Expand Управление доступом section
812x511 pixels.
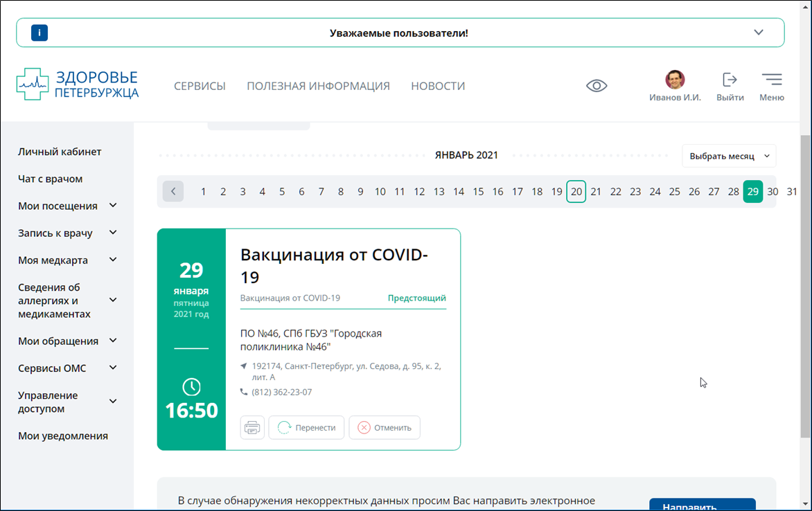(113, 401)
